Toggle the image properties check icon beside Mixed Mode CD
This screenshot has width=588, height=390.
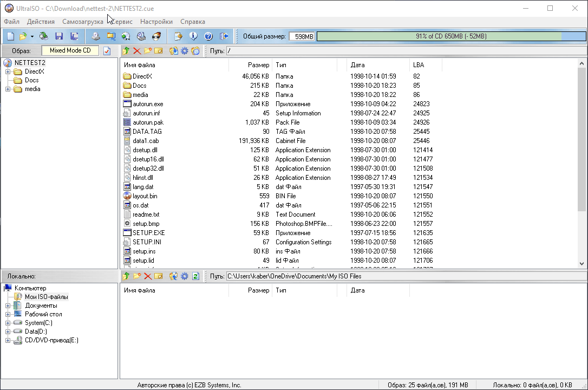click(107, 51)
